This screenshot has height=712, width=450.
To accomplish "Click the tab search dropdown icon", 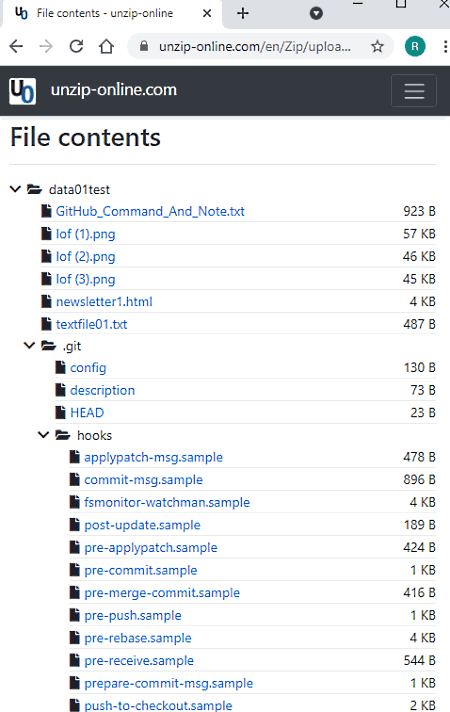I will tap(316, 13).
